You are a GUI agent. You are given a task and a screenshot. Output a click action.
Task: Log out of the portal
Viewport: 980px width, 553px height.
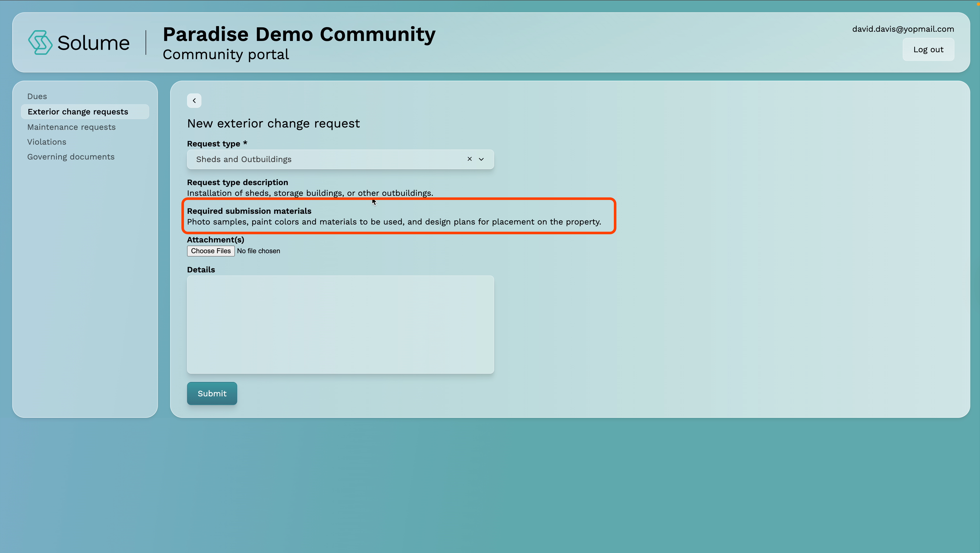928,49
